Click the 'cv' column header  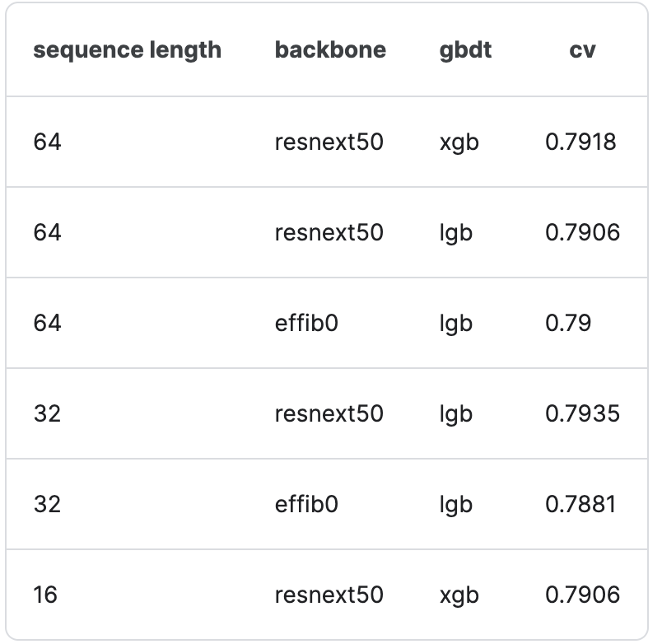click(x=582, y=50)
